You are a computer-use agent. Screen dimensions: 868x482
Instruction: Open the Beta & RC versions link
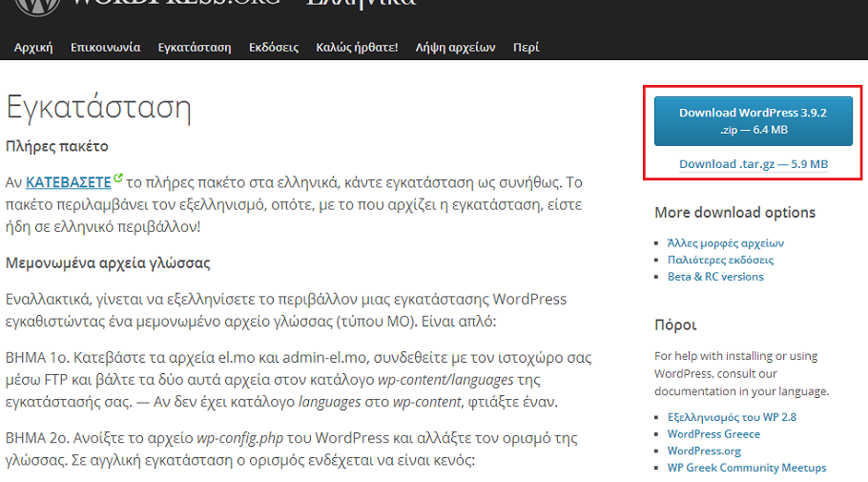pyautogui.click(x=715, y=277)
